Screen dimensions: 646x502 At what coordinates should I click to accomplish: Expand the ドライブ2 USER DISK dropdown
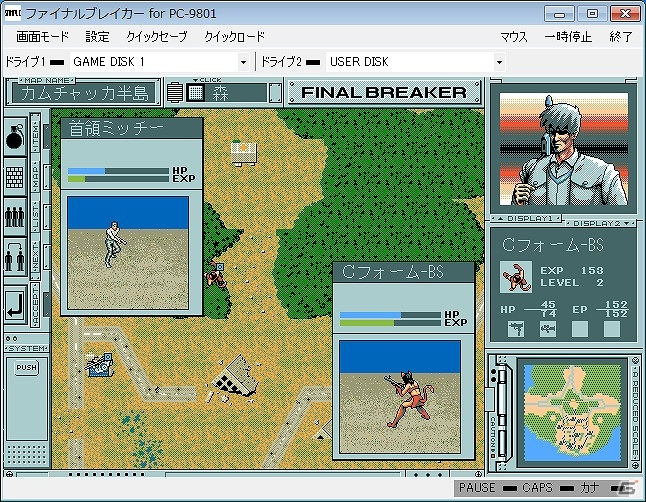click(499, 62)
